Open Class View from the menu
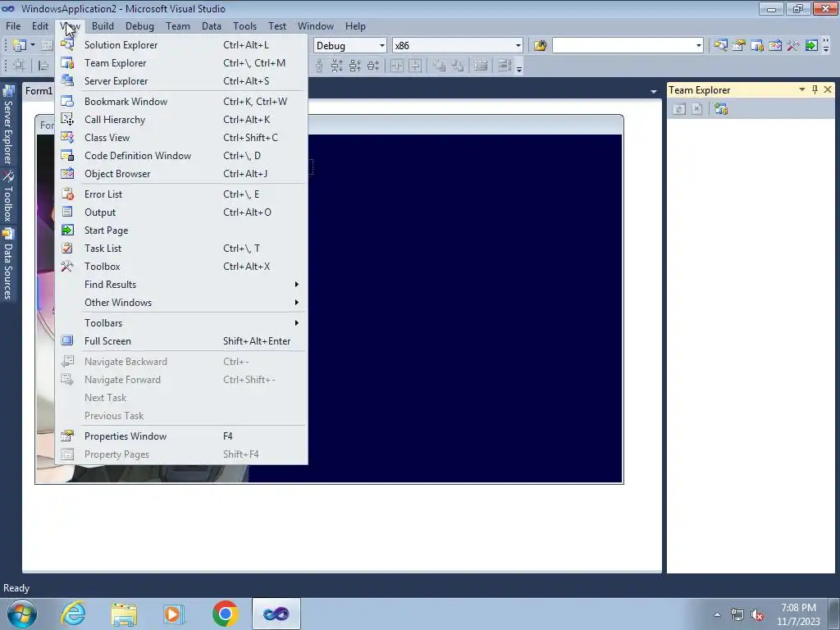 [x=181, y=138]
